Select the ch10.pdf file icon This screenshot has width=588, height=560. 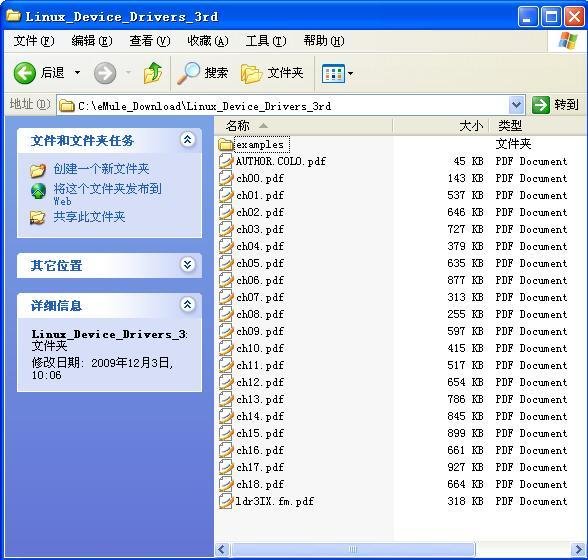click(226, 348)
